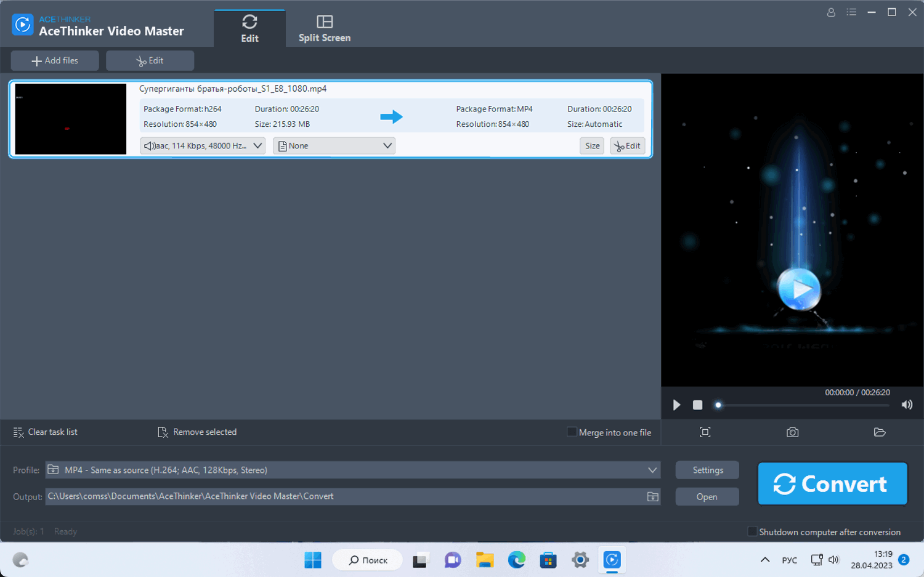Image resolution: width=924 pixels, height=577 pixels.
Task: Click the toolbar Edit button with scissors
Action: 150,60
